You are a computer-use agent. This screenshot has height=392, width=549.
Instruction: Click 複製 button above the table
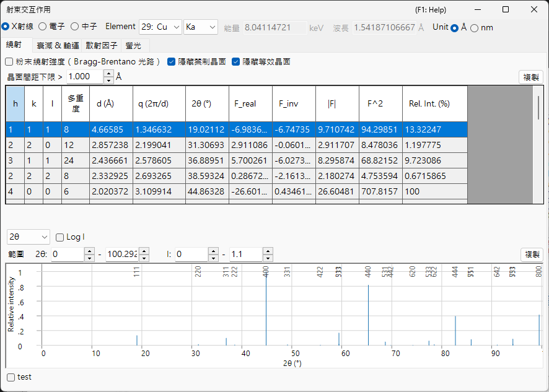pyautogui.click(x=531, y=77)
